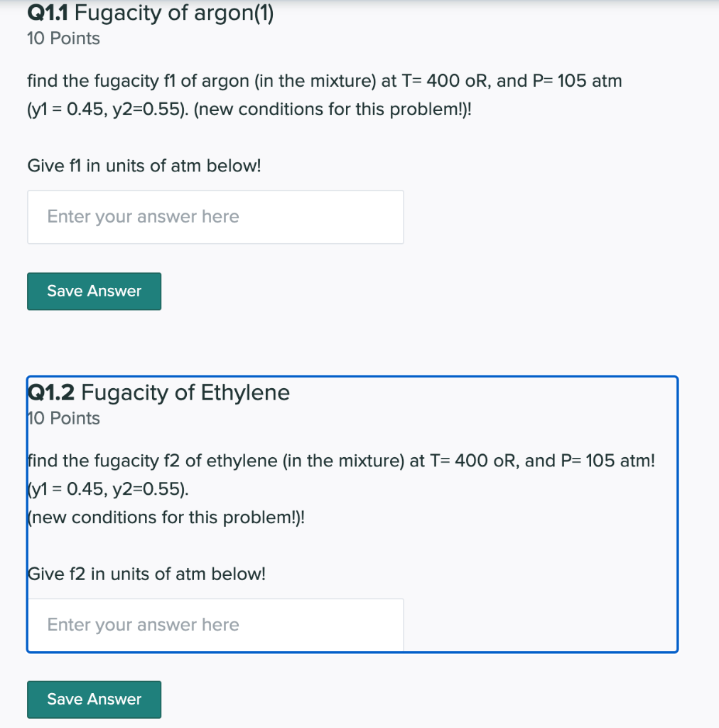Click the second Save Answer green button
719x728 pixels.
(x=94, y=699)
